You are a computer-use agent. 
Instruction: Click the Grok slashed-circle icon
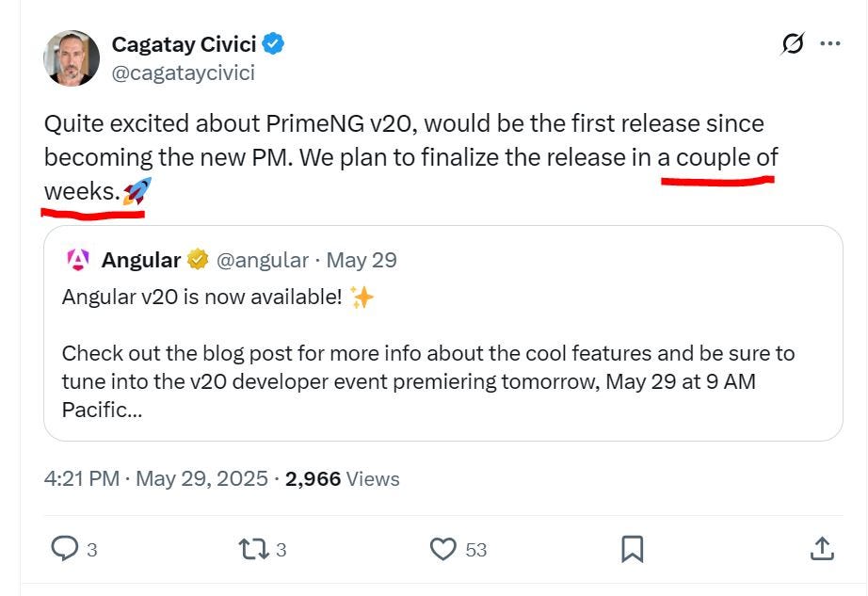click(793, 43)
